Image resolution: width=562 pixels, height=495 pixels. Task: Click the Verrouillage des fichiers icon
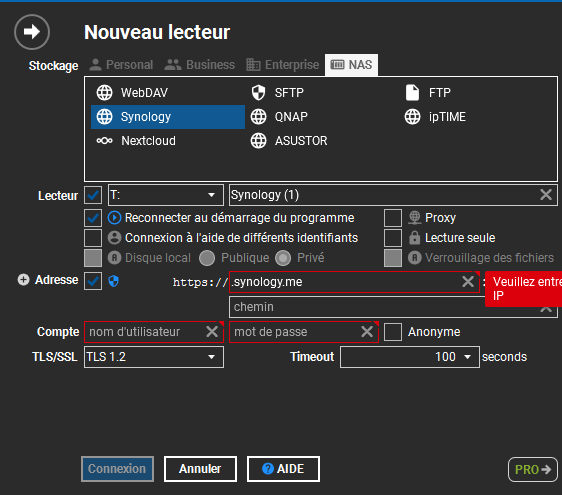pyautogui.click(x=414, y=258)
